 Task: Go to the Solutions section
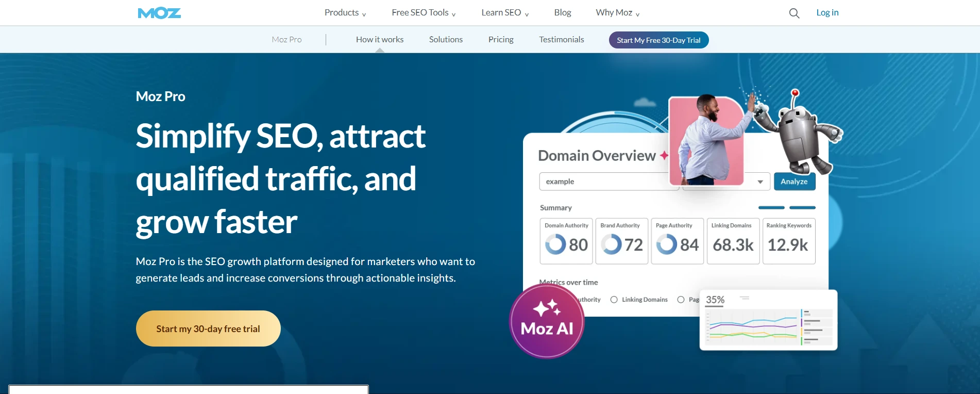pos(446,40)
